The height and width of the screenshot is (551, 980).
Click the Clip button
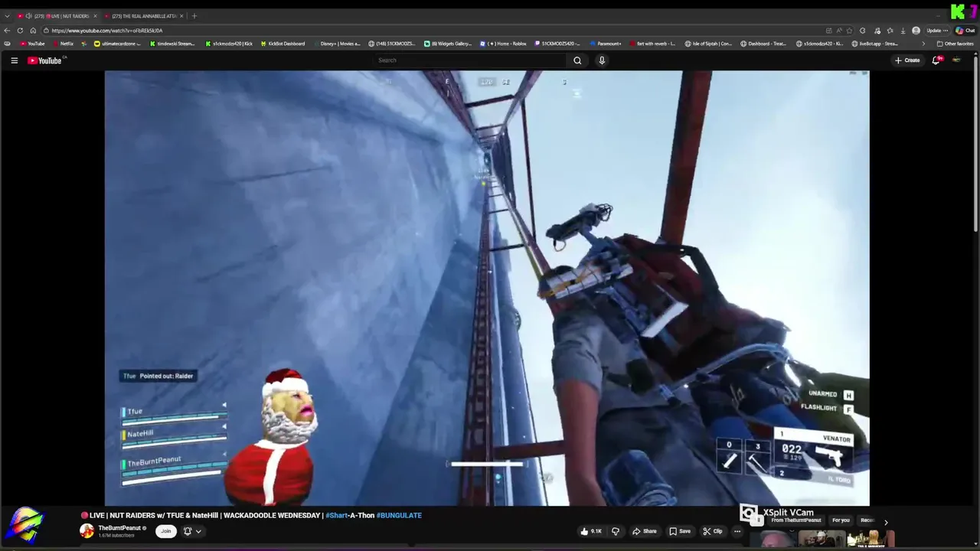pos(714,531)
